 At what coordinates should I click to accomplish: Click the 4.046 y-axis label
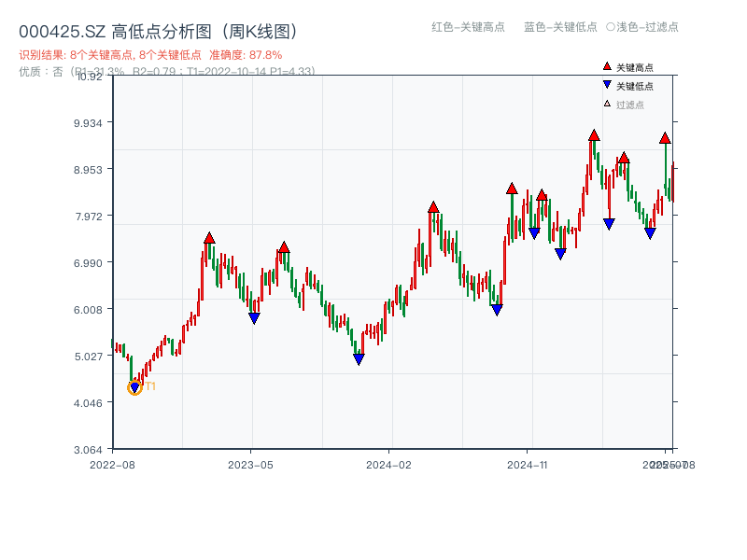click(x=88, y=403)
